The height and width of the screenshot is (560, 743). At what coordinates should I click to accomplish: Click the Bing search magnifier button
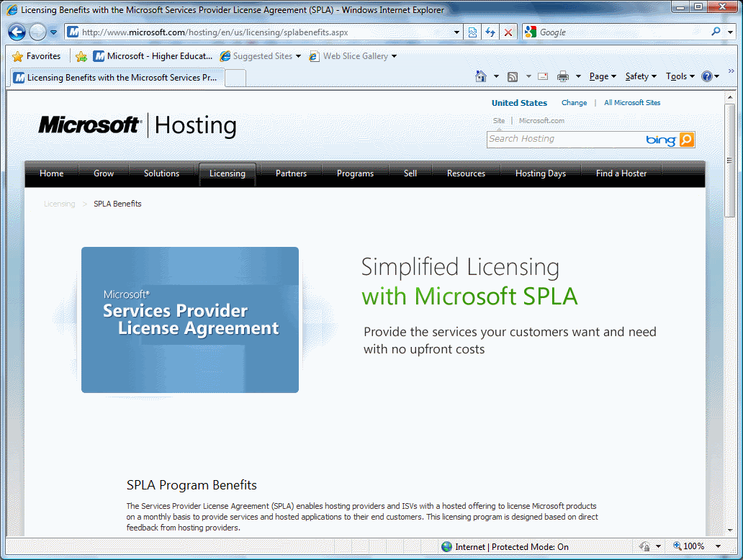[687, 140]
